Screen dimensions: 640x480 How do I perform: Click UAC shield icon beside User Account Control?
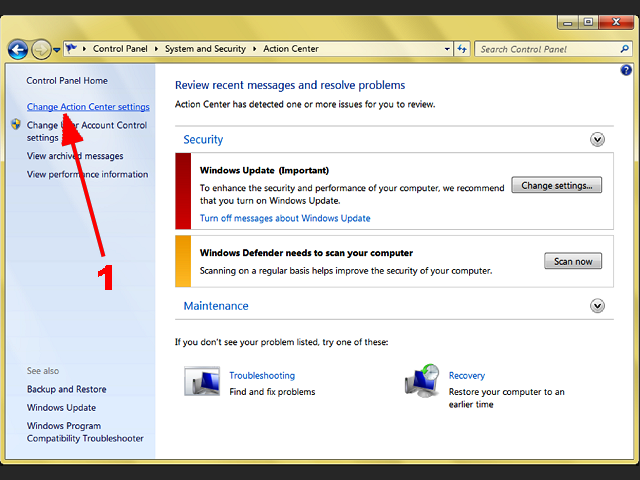coord(16,124)
